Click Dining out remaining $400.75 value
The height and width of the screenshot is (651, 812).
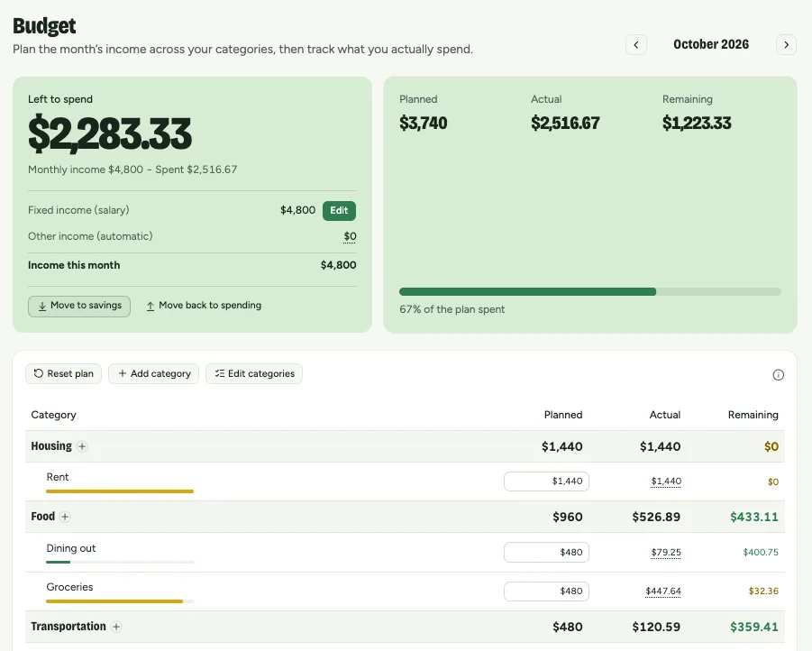tap(761, 553)
